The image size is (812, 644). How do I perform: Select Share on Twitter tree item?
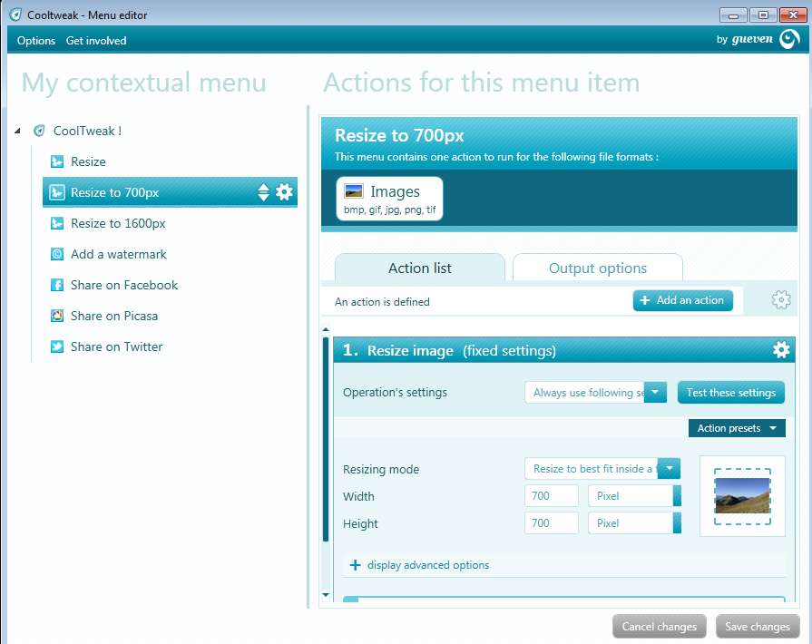(116, 346)
